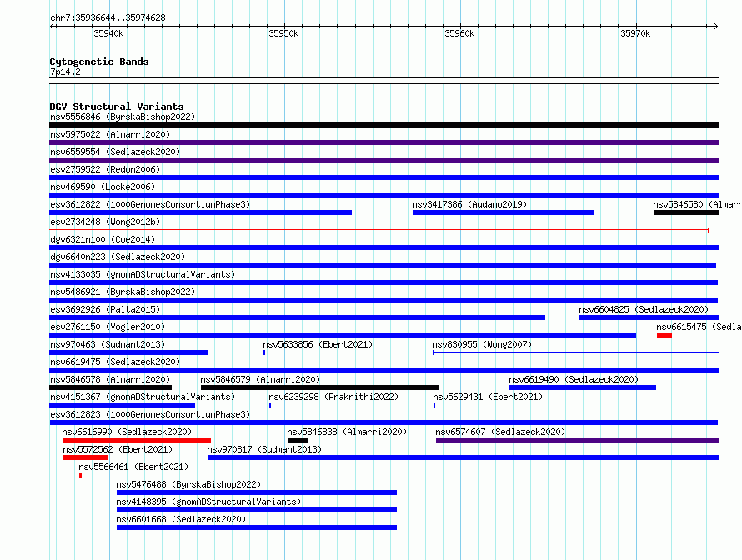742x560 pixels.
Task: Select nsv6239298 (Prakrithi2022) label
Action: (x=333, y=397)
